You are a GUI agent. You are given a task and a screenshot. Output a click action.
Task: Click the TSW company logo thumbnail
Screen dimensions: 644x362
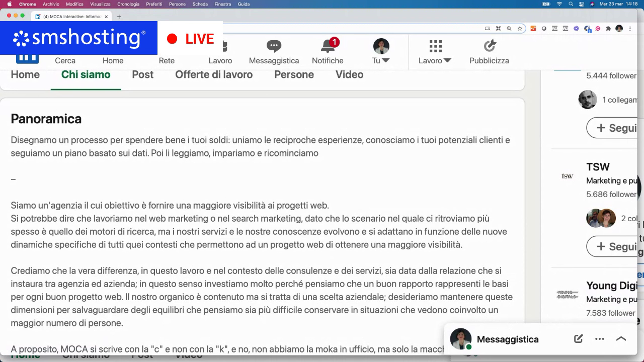(x=568, y=176)
